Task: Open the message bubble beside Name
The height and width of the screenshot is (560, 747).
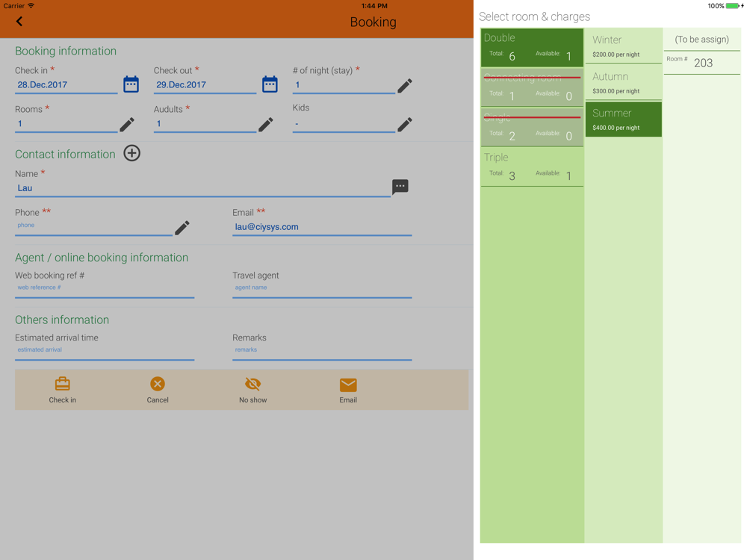Action: pyautogui.click(x=400, y=187)
